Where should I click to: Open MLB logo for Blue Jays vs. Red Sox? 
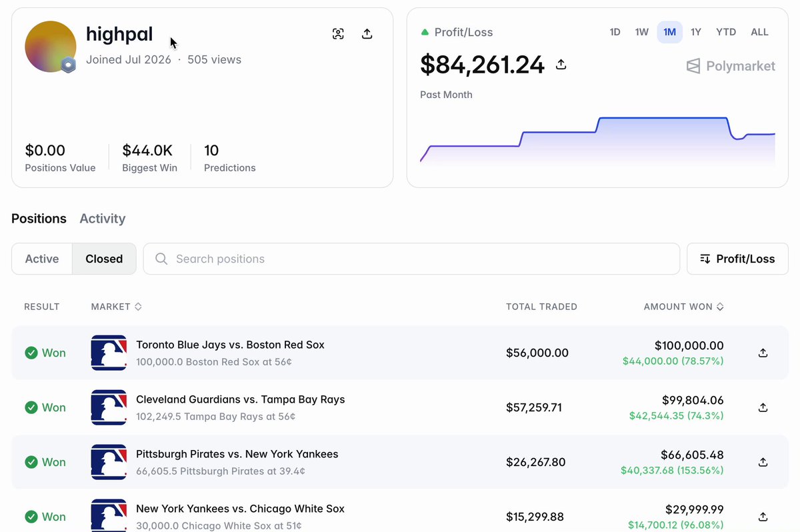point(109,353)
